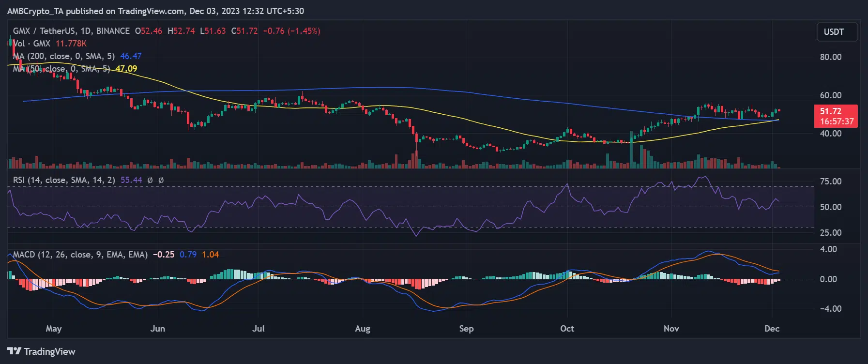The image size is (868, 364).
Task: Click the volume value 11.778K
Action: tap(71, 44)
